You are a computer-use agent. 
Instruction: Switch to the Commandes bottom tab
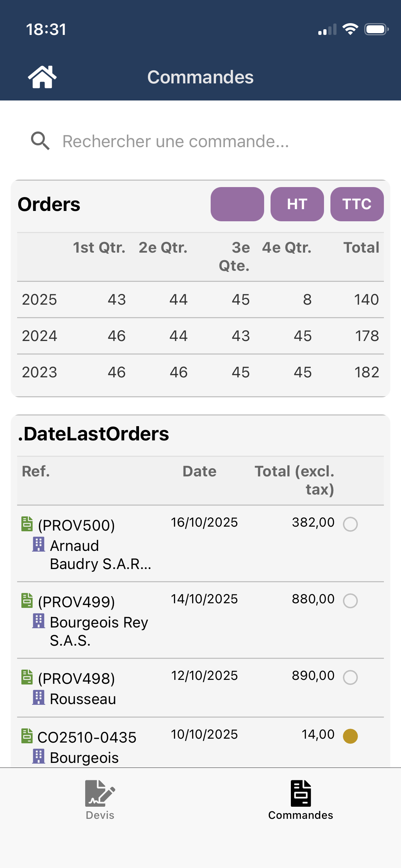pyautogui.click(x=300, y=800)
